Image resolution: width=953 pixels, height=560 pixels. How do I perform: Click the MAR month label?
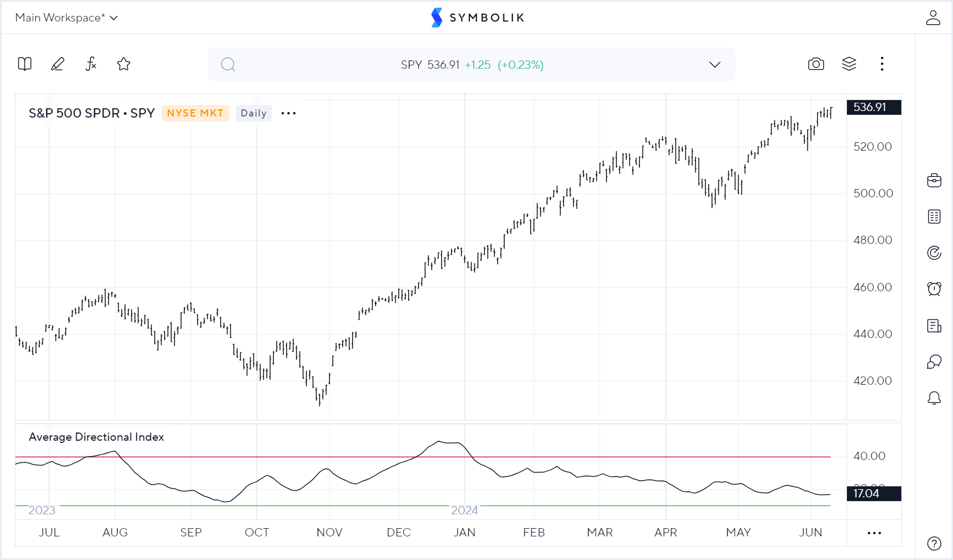pos(600,533)
